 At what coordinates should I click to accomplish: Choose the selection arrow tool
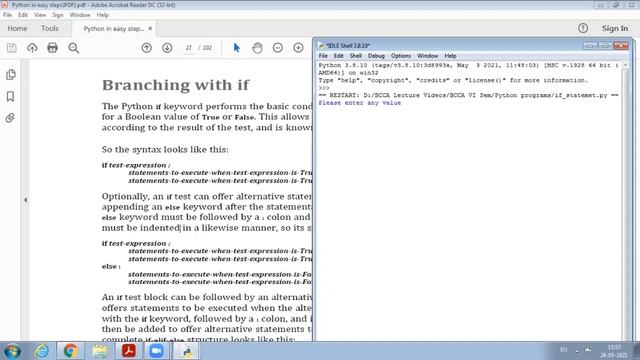(236, 48)
